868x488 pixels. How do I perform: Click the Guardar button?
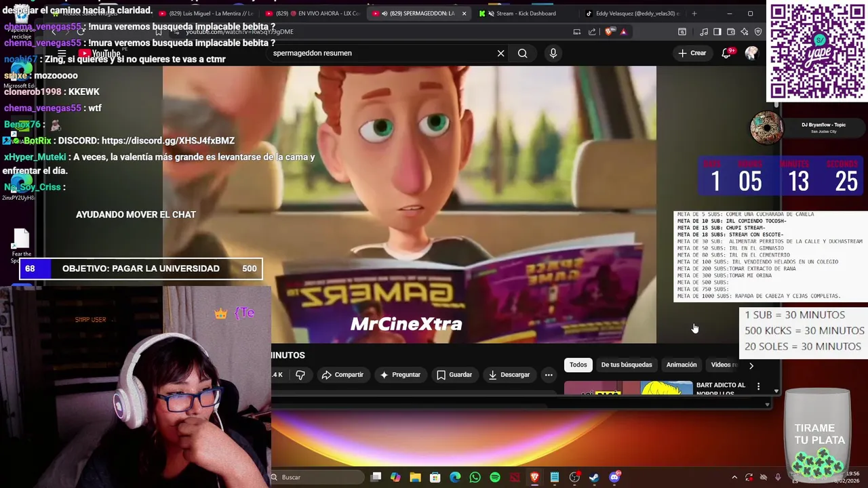[454, 375]
